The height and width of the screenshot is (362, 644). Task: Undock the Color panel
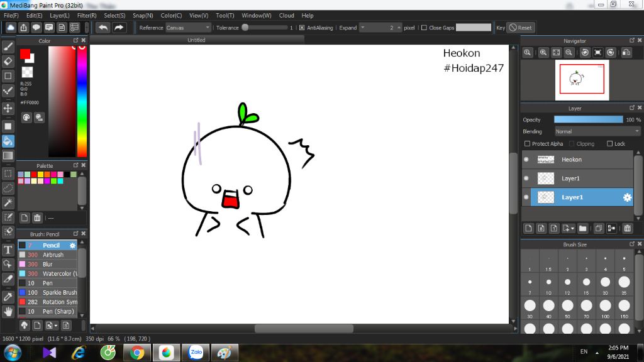(75, 40)
